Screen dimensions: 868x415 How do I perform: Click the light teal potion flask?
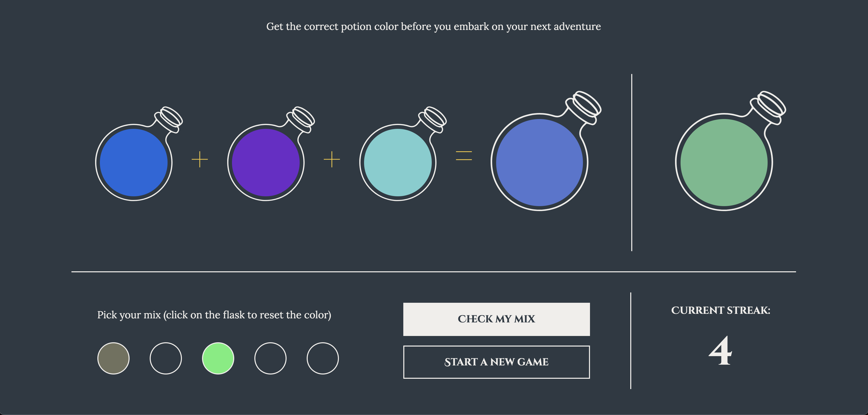(398, 162)
